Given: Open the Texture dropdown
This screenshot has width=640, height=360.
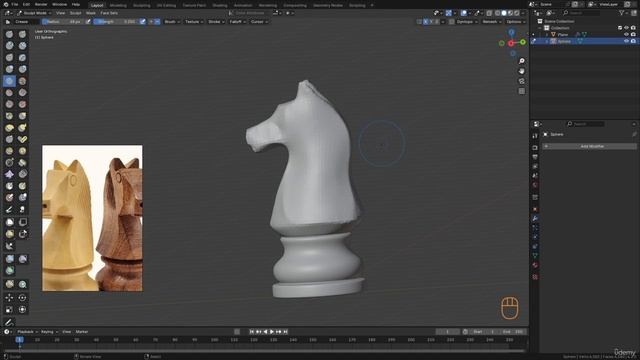Looking at the screenshot, I should point(194,22).
